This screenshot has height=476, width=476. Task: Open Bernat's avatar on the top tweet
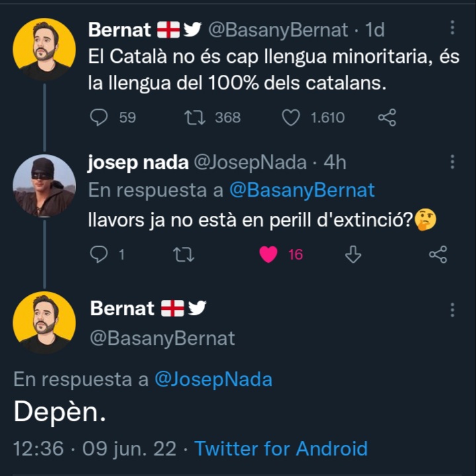point(44,50)
